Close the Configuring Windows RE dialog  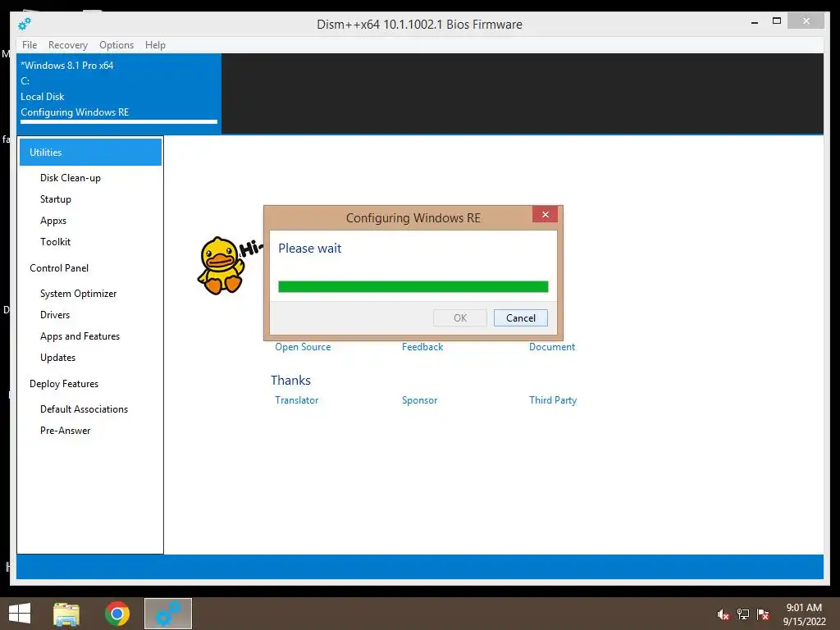point(545,214)
